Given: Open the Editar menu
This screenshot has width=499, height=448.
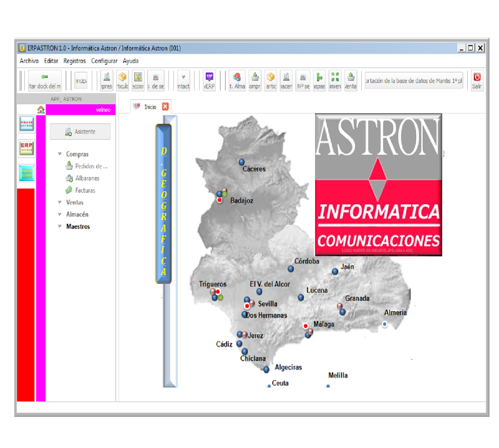Looking at the screenshot, I should tap(51, 61).
